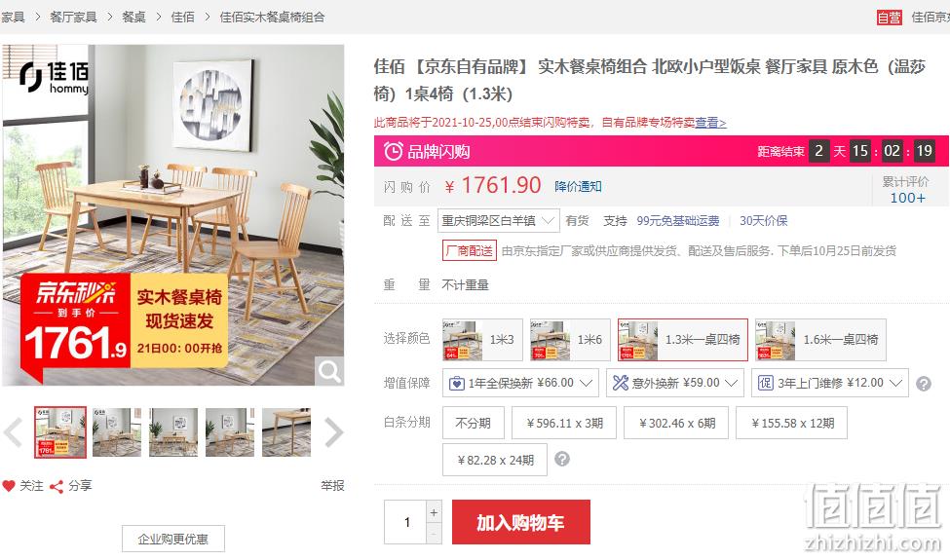Image resolution: width=950 pixels, height=560 pixels.
Task: Click the magnifier zoom icon on product image
Action: pos(329,370)
